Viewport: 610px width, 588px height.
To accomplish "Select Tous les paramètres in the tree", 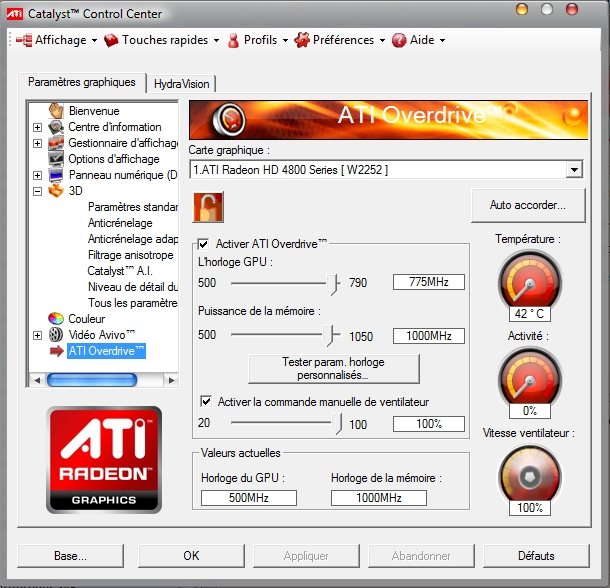I will coord(133,303).
